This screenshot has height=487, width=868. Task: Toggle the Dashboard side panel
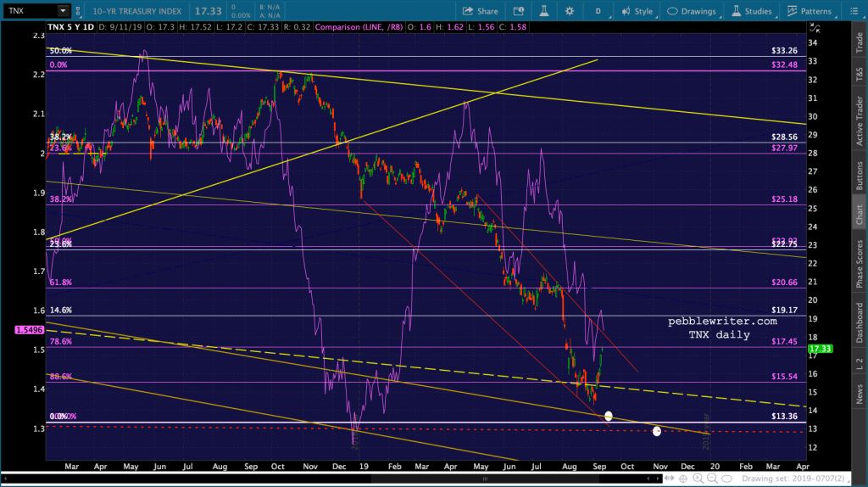pyautogui.click(x=859, y=322)
